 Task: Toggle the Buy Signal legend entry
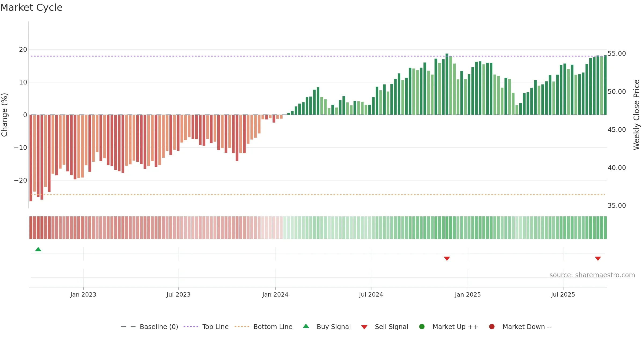tap(327, 327)
